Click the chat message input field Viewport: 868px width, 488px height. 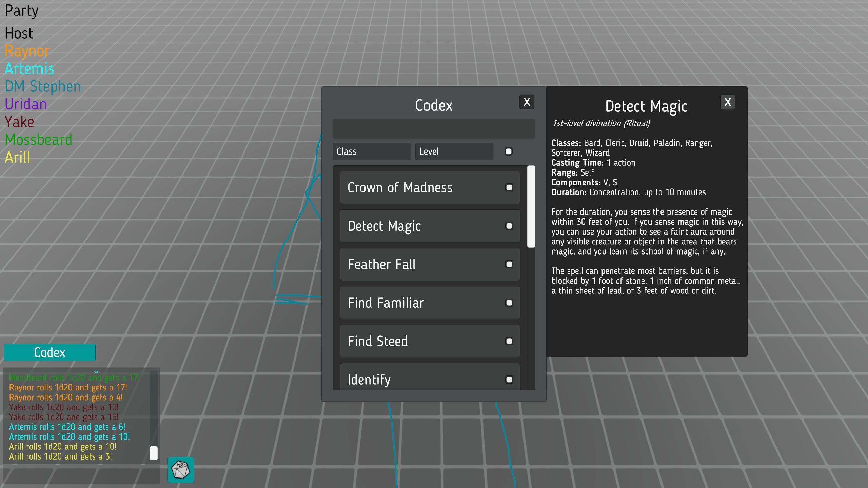click(81, 475)
